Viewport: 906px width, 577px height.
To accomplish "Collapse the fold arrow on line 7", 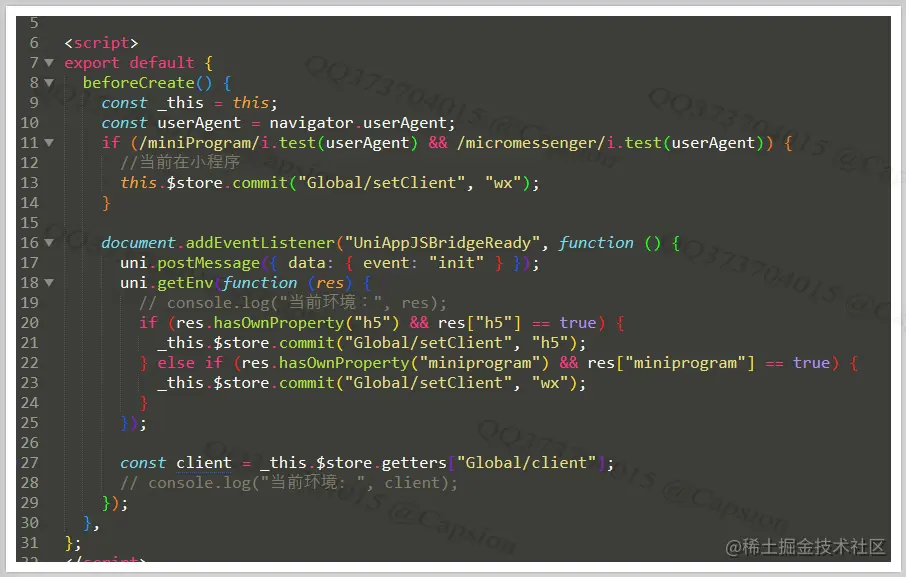I will click(x=49, y=62).
